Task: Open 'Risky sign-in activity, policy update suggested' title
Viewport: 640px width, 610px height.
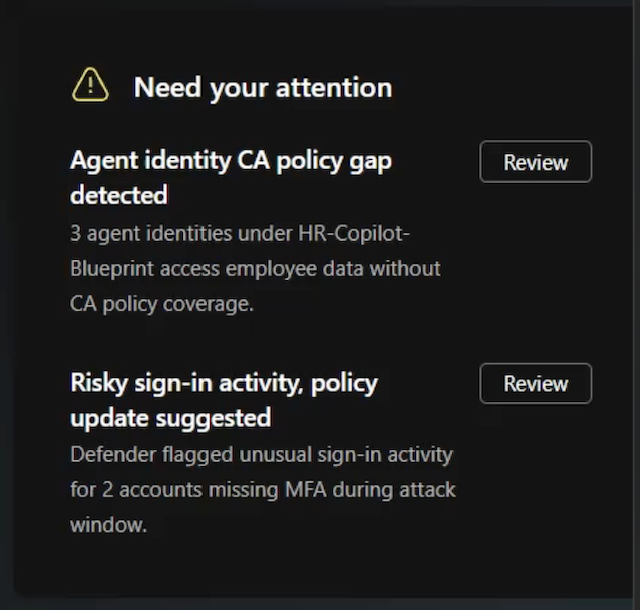Action: (224, 400)
